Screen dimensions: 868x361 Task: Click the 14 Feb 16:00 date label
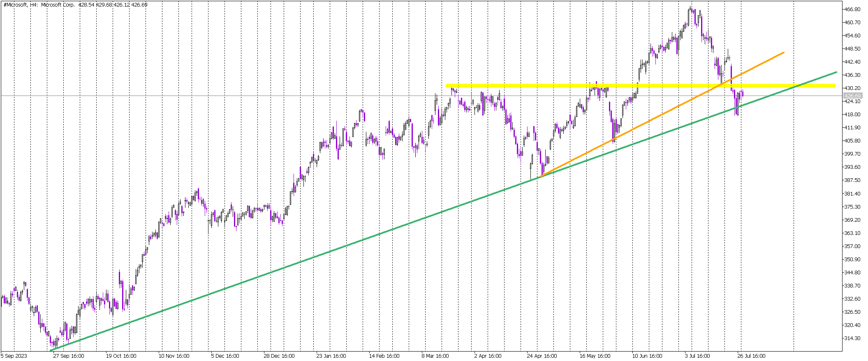[x=384, y=356]
